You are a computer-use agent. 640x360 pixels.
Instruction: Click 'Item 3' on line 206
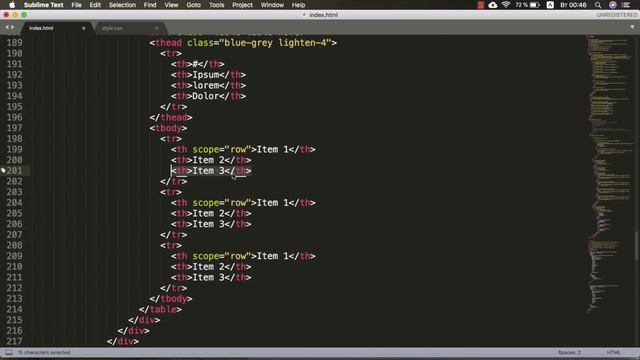click(208, 224)
